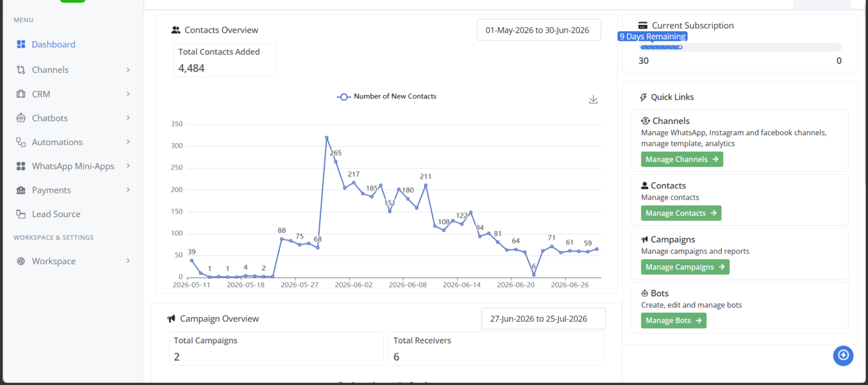
Task: Click the WhatsApp Mini-Apps grid icon
Action: coord(21,166)
